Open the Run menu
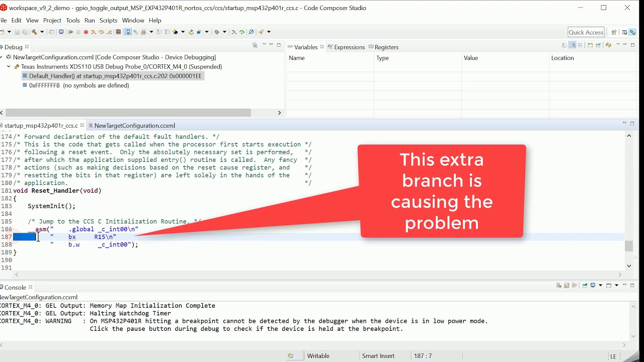This screenshot has width=644, height=362. (x=90, y=20)
